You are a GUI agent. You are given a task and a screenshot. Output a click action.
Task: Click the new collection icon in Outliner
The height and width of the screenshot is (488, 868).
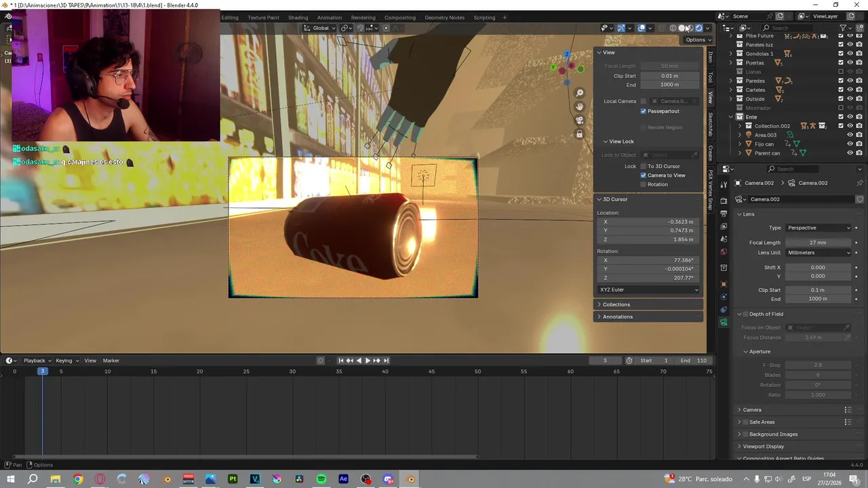pos(860,28)
